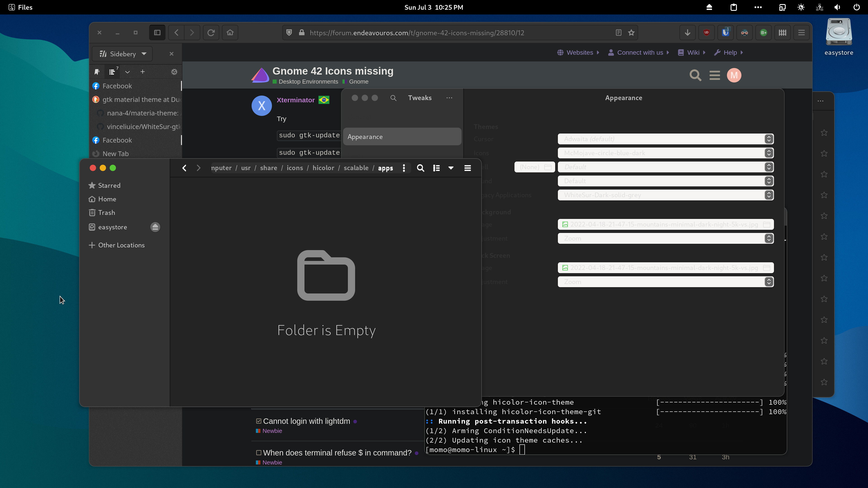Open Legacy Applications theme dropdown

pos(665,195)
